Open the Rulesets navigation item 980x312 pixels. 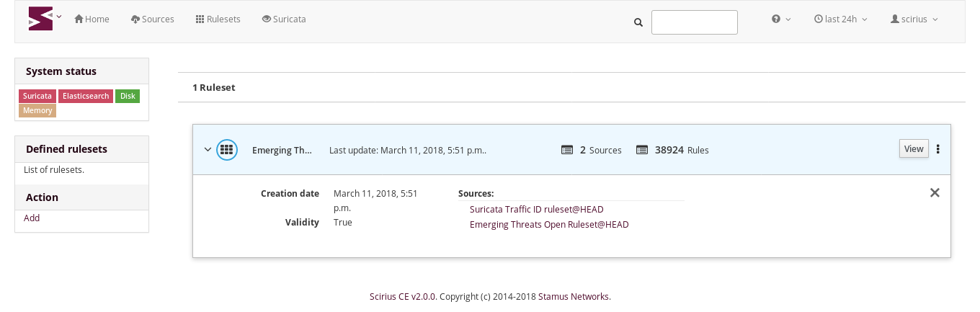[218, 19]
